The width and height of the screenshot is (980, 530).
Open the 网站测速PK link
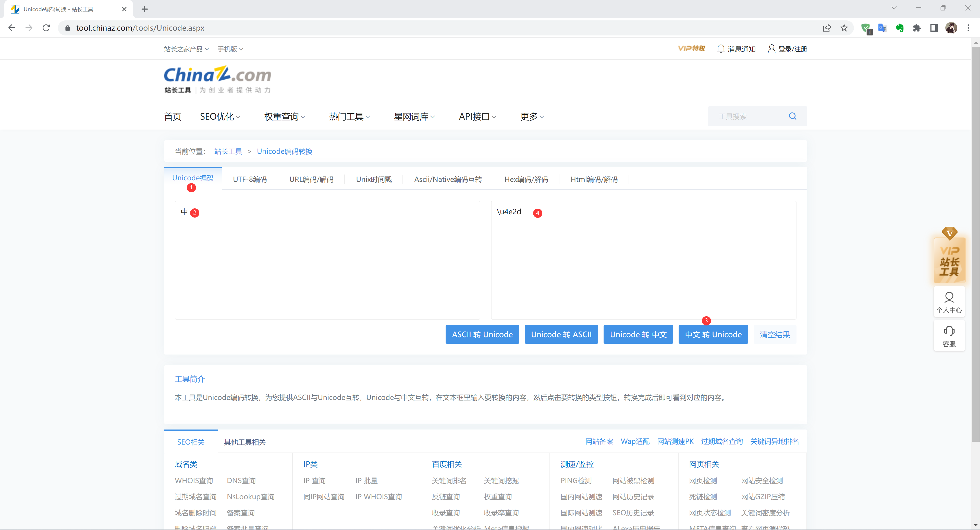[x=675, y=441]
